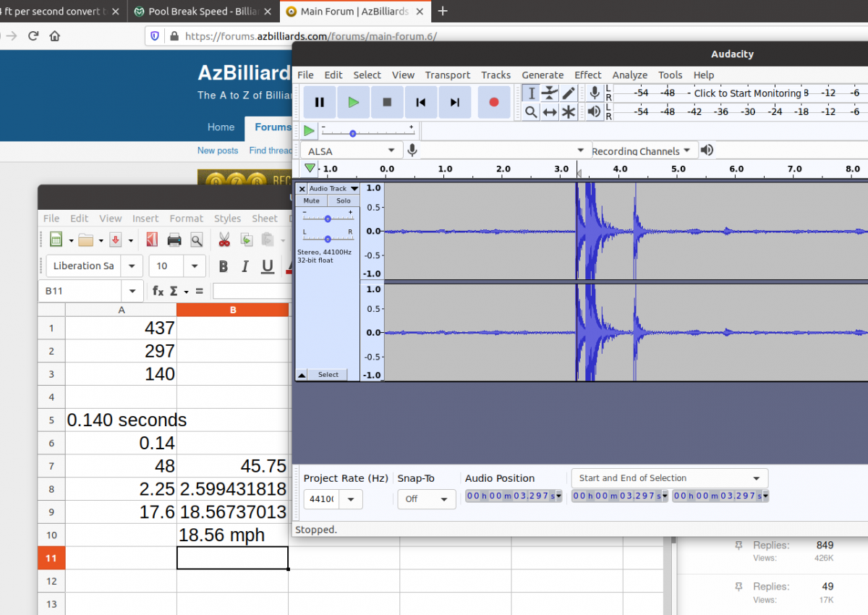Select the Zoom magnifier tool in Audacity
This screenshot has height=615, width=868.
click(x=531, y=111)
